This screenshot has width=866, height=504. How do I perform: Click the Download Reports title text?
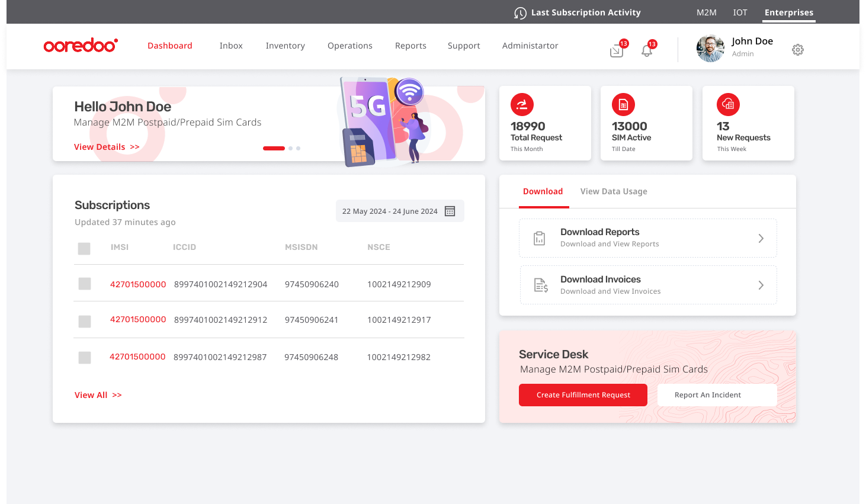[600, 232]
